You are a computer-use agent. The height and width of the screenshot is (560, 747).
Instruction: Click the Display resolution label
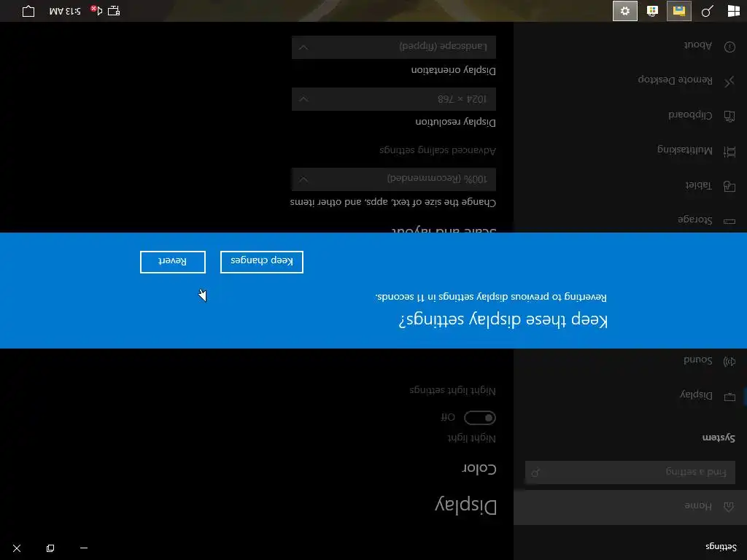click(x=455, y=122)
